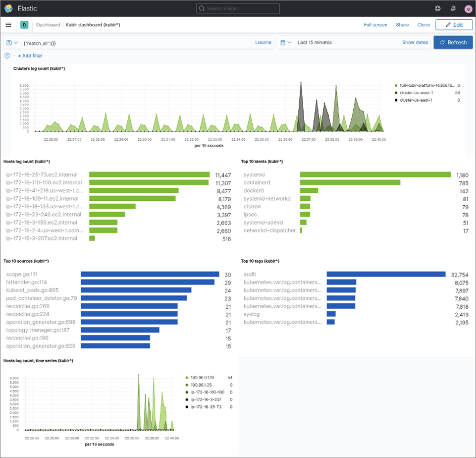This screenshot has width=476, height=458.
Task: Select the audit bar in Top 10 tags
Action: tap(385, 274)
